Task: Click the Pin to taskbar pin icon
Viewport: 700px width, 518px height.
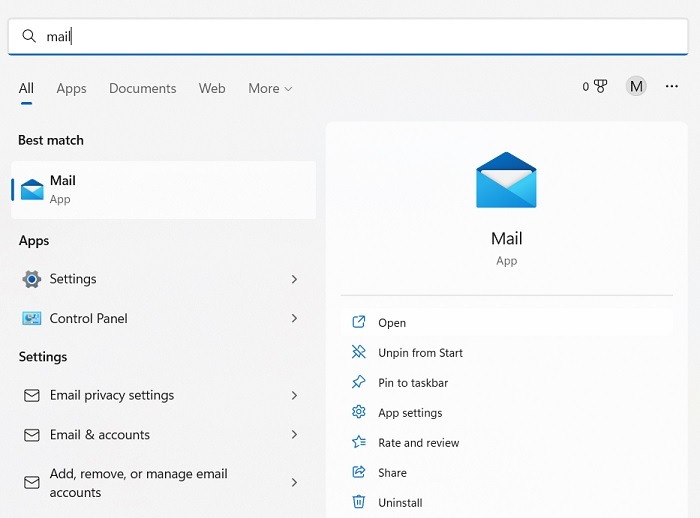Action: (x=359, y=382)
